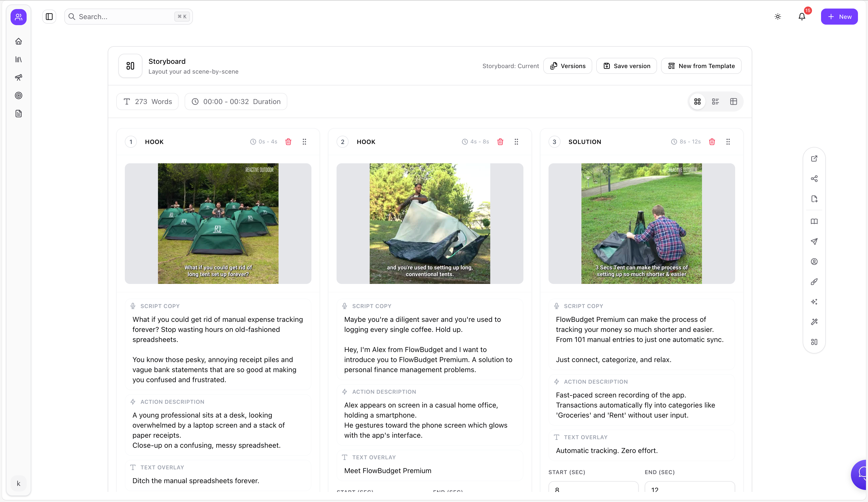Viewport: 868px width, 502px height.
Task: Toggle light/dark theme sun icon
Action: click(778, 17)
